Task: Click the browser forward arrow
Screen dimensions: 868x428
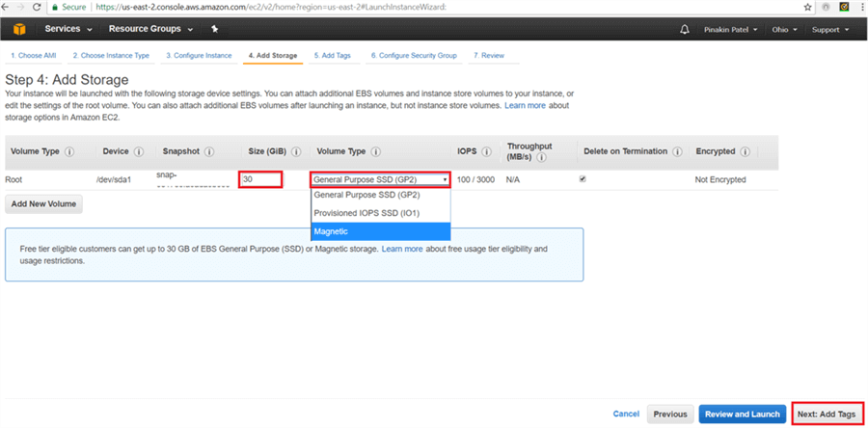Action: (x=21, y=7)
